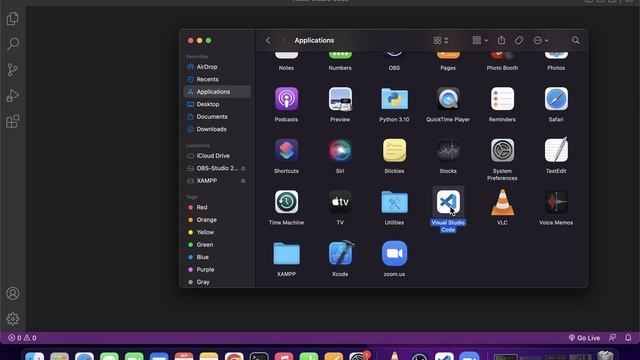Select the Stocks app icon
The height and width of the screenshot is (360, 640).
[x=448, y=150]
